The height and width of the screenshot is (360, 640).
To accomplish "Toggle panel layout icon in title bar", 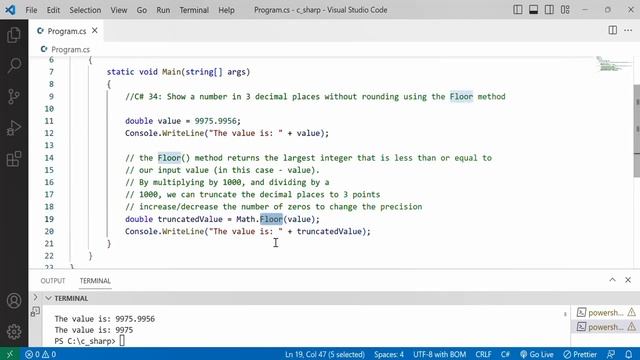I will tap(533, 9).
